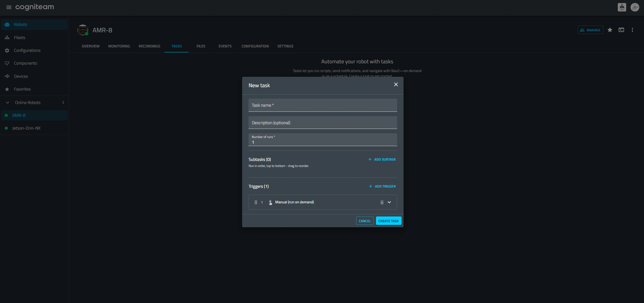Image resolution: width=644 pixels, height=303 pixels.
Task: Open the user profile avatar
Action: click(635, 7)
